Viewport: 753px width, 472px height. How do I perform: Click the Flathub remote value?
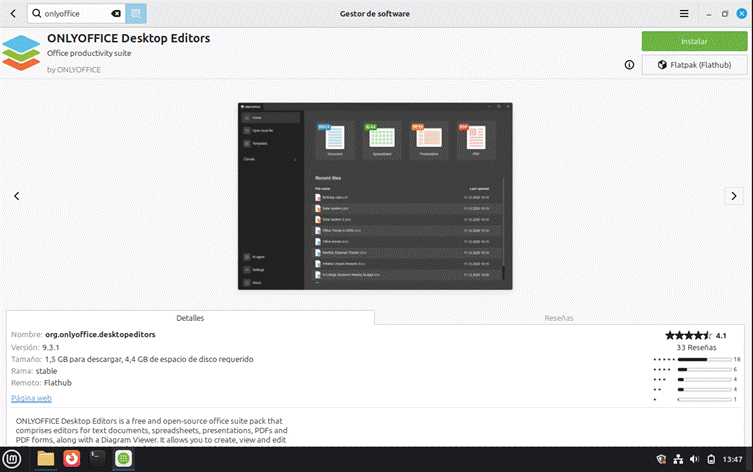58,383
